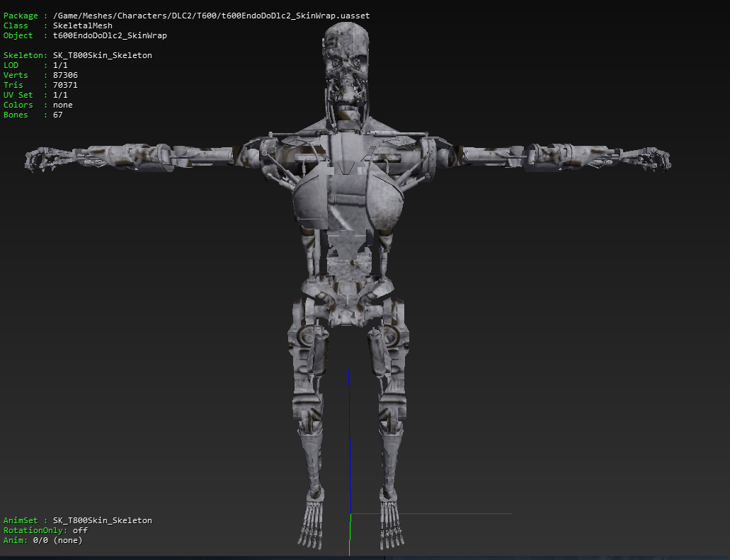Click the Verts count 87306

(x=65, y=75)
